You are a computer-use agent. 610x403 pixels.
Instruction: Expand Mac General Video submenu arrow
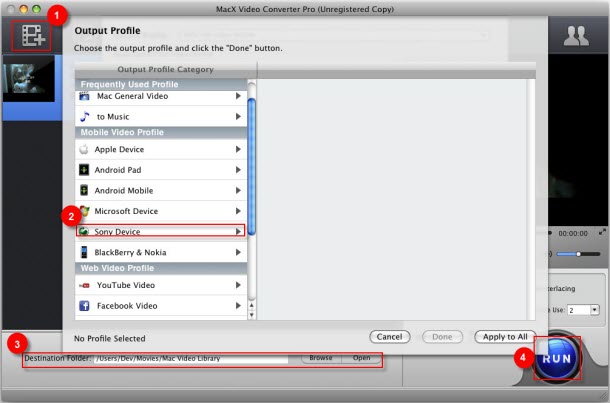pos(238,96)
